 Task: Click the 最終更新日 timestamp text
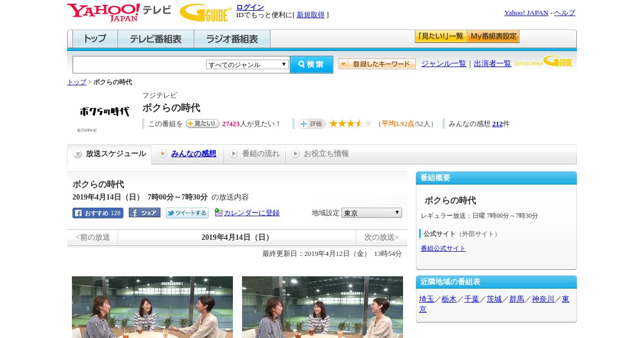pos(332,254)
